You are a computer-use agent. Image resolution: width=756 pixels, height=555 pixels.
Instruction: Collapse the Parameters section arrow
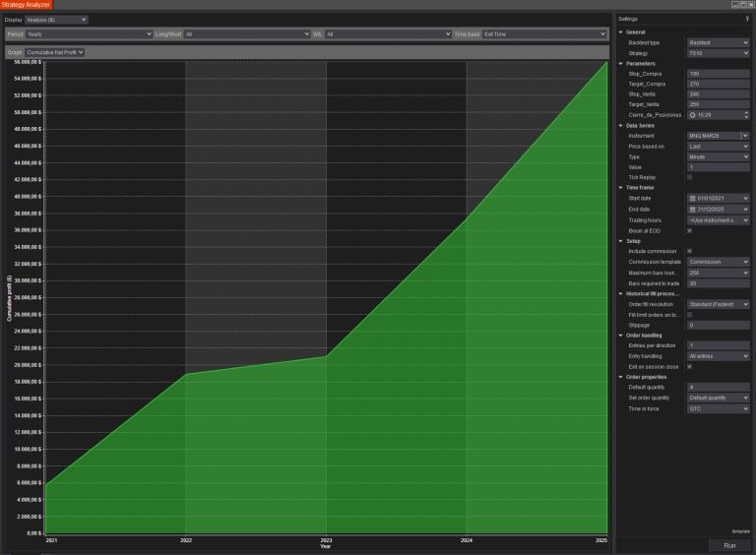[620, 63]
